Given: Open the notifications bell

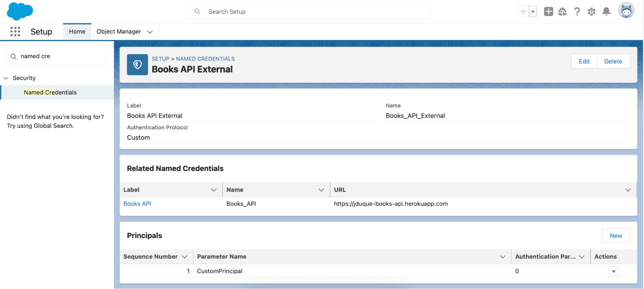Looking at the screenshot, I should [x=606, y=12].
